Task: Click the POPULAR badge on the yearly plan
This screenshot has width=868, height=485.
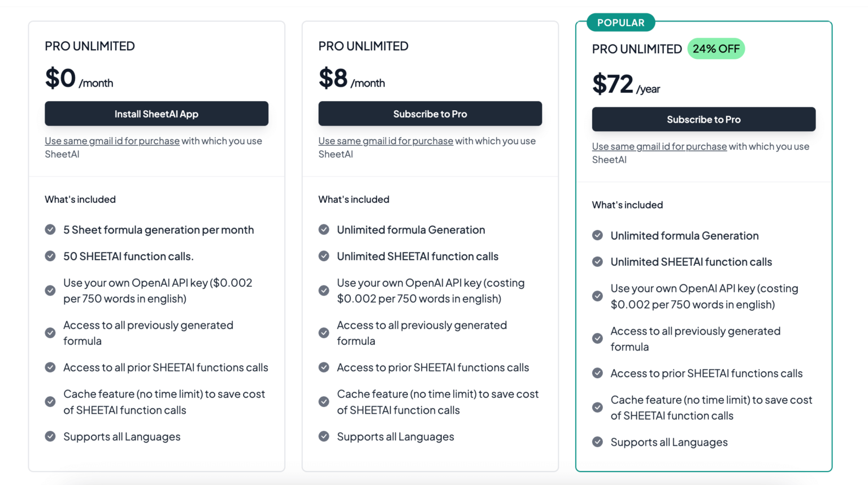Action: (x=620, y=23)
